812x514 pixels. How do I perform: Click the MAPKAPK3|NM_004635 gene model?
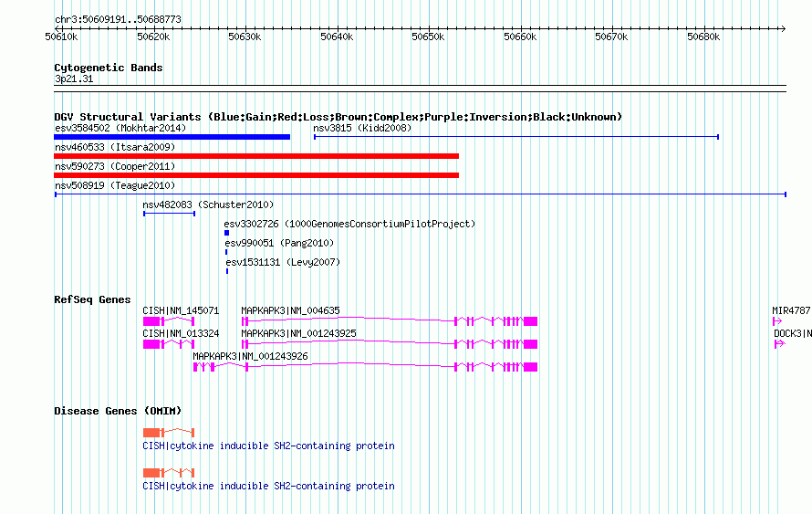pos(390,321)
